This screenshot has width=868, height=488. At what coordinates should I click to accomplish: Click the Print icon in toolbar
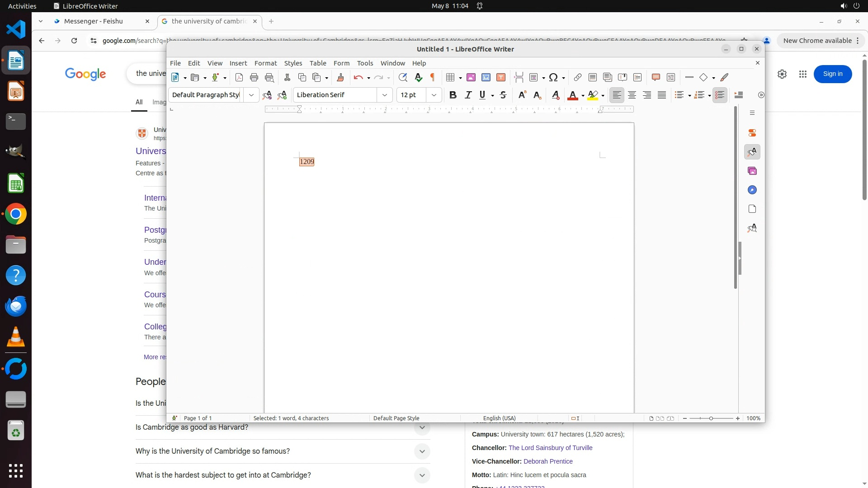point(254,78)
